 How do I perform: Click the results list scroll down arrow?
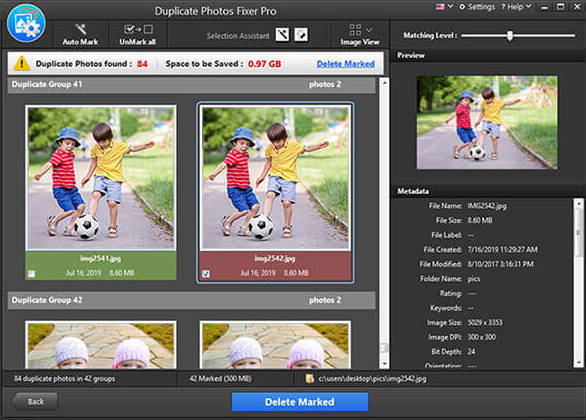click(x=384, y=364)
